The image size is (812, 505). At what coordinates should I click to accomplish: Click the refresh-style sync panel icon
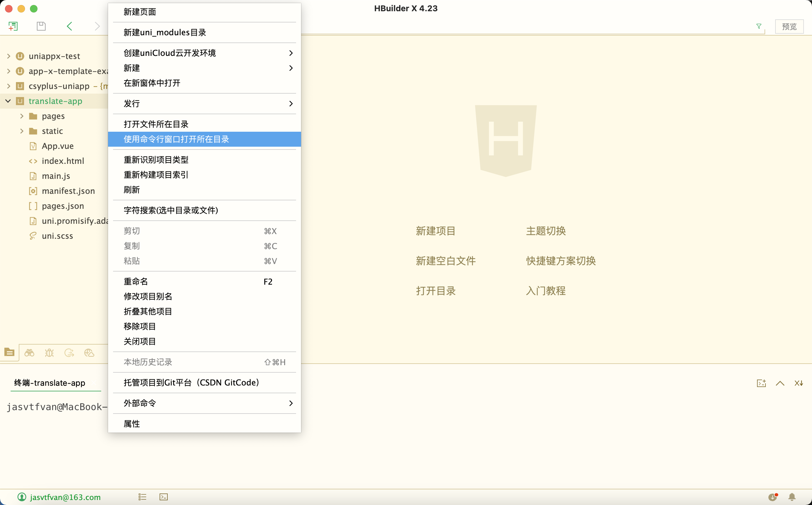coord(69,353)
